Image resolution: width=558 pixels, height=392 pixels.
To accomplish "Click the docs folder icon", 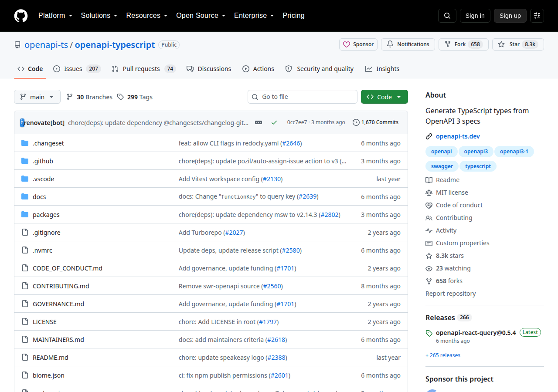I will [25, 197].
